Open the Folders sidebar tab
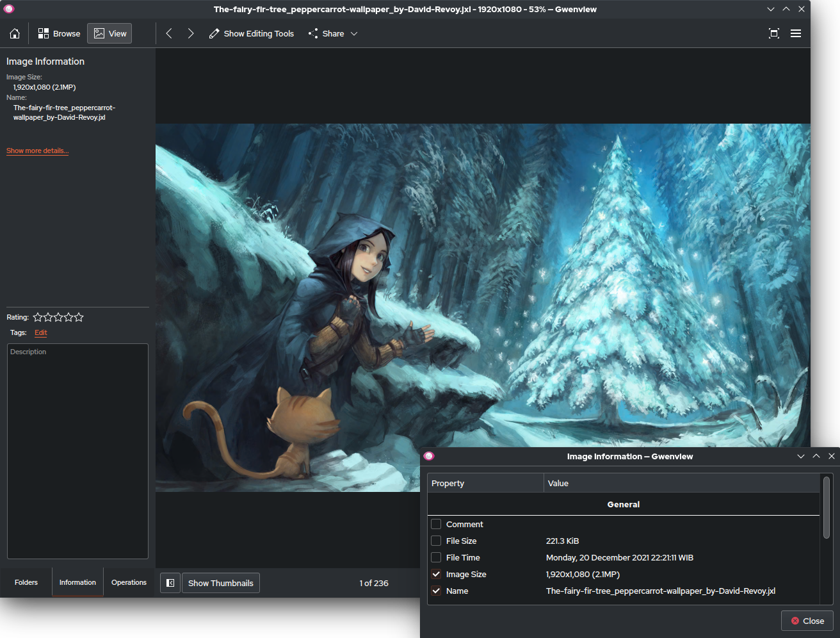 click(x=26, y=582)
